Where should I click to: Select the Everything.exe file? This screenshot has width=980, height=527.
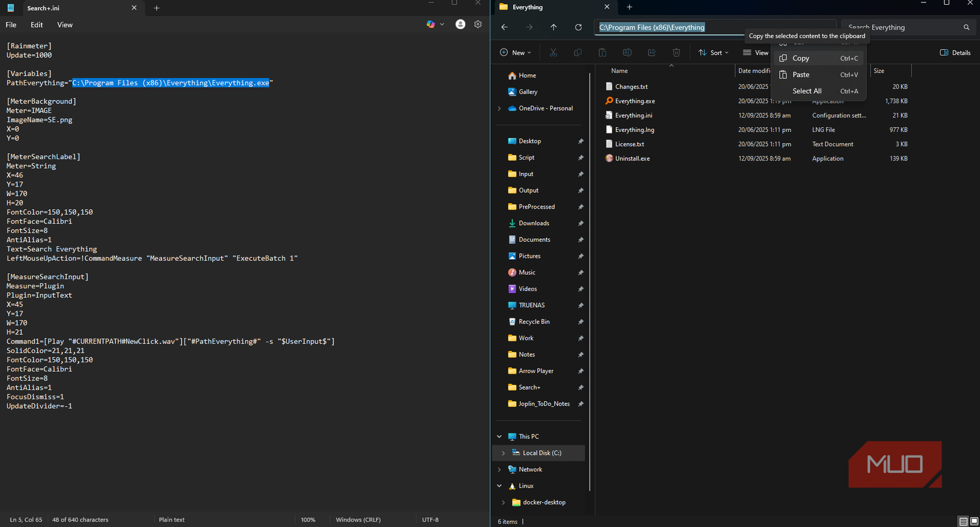click(x=635, y=101)
